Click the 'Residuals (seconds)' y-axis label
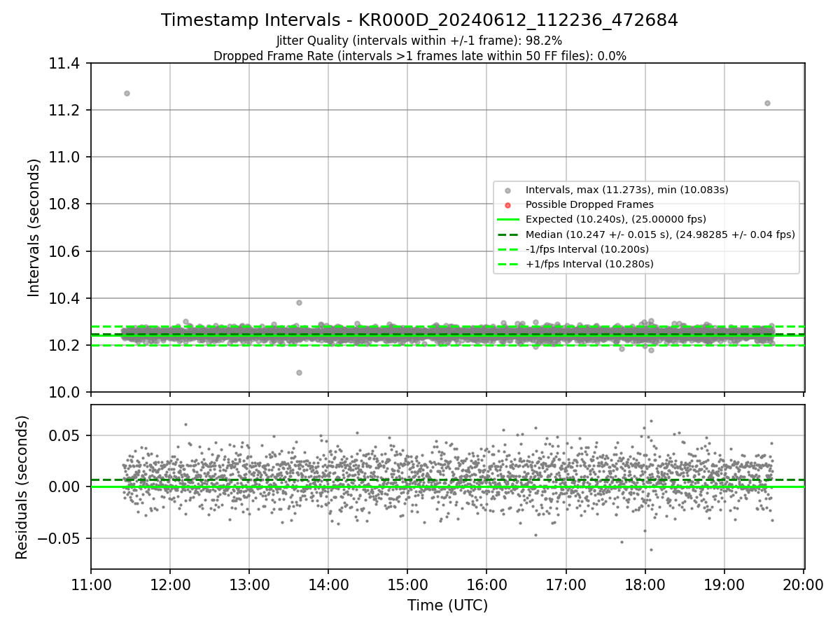This screenshot has height=630, width=840. [x=22, y=486]
